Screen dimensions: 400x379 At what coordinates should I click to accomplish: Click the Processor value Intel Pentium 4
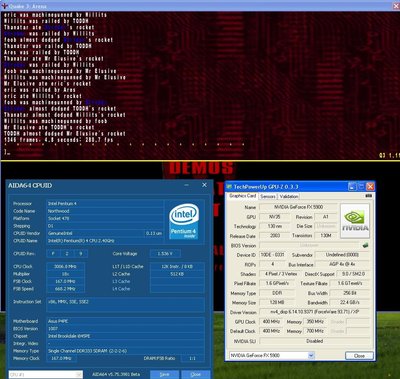105,203
